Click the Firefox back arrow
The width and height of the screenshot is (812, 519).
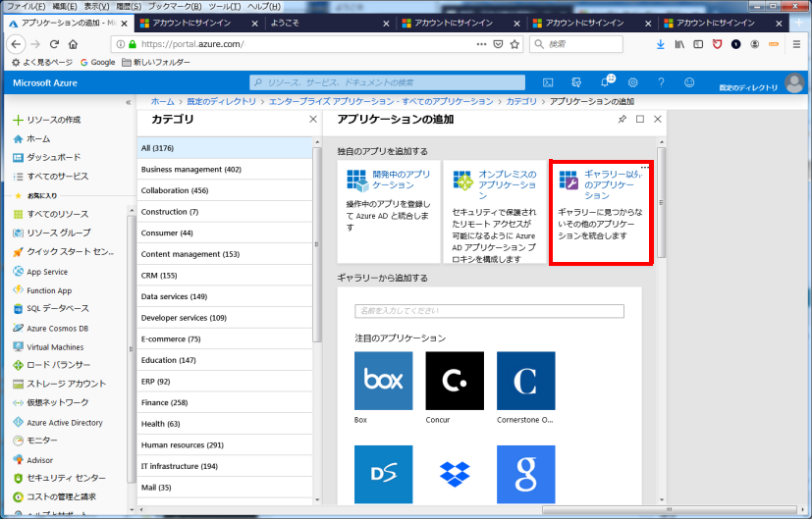[x=16, y=44]
